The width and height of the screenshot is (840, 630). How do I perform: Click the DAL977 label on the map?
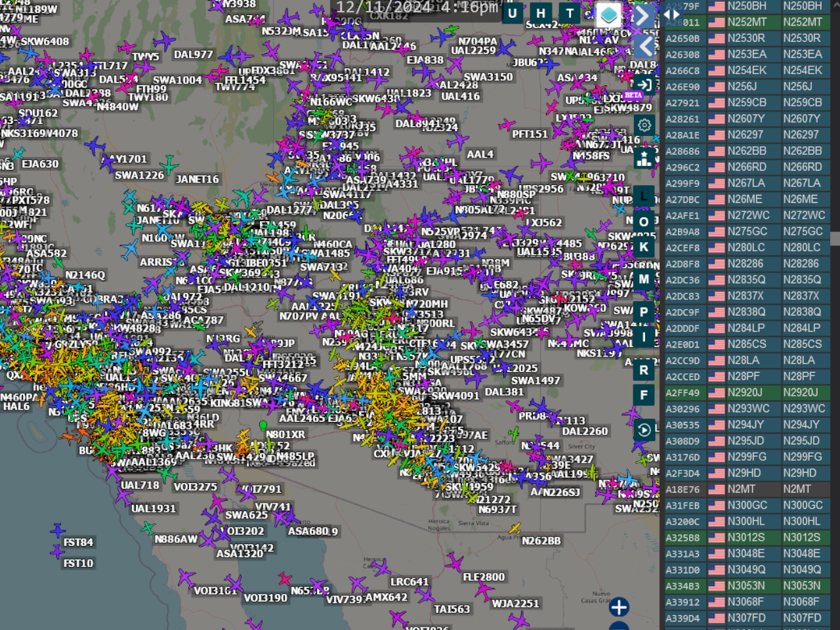coord(194,54)
